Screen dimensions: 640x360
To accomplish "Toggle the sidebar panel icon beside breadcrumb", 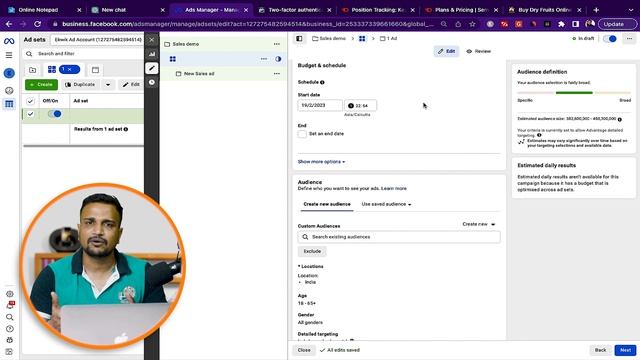I will (x=299, y=38).
